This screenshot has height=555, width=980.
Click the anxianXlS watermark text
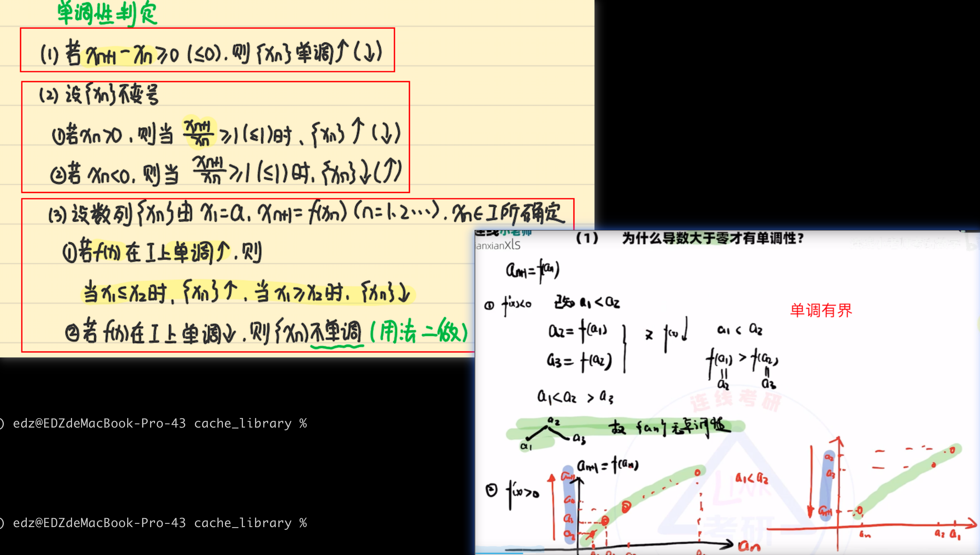(x=498, y=245)
